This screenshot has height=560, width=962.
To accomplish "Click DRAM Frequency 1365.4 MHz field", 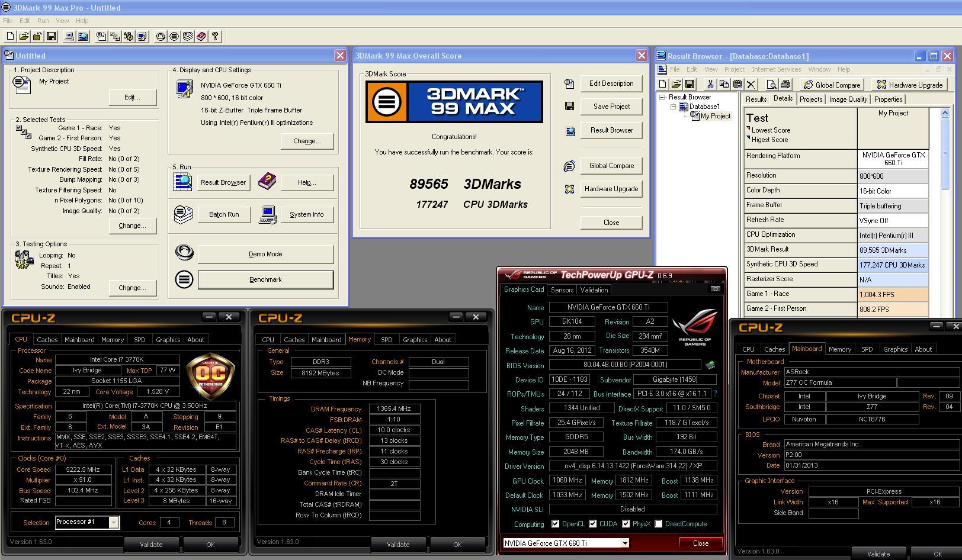I will pyautogui.click(x=394, y=408).
